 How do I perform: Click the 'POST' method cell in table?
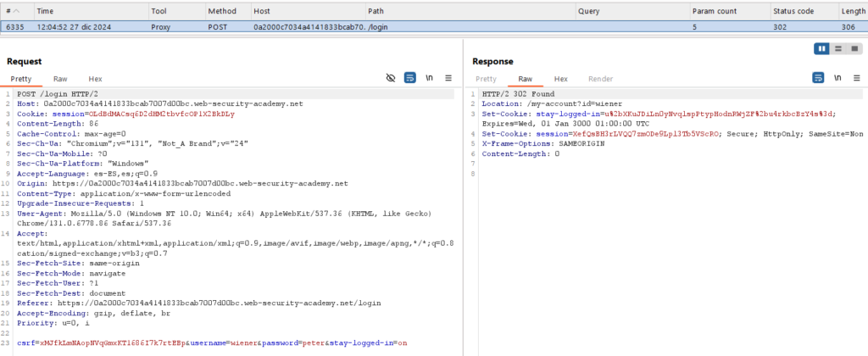point(217,26)
